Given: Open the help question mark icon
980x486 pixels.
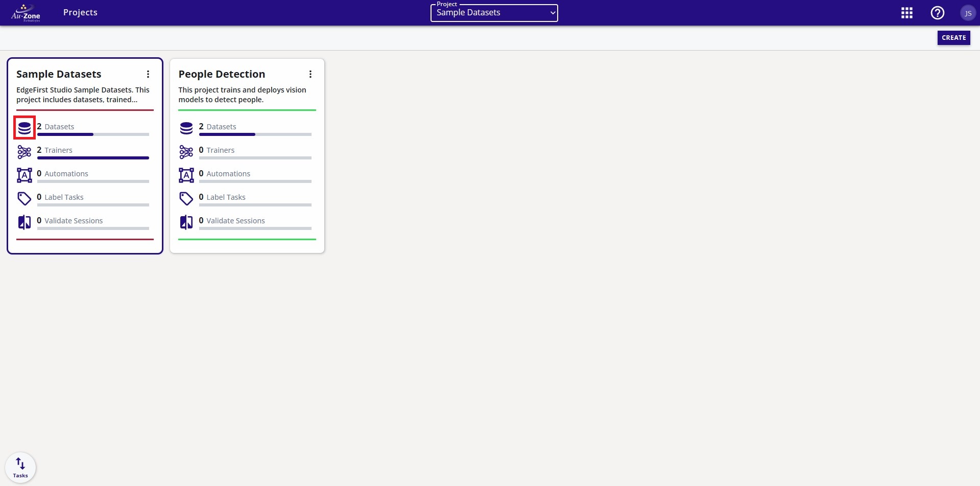Looking at the screenshot, I should [x=938, y=13].
